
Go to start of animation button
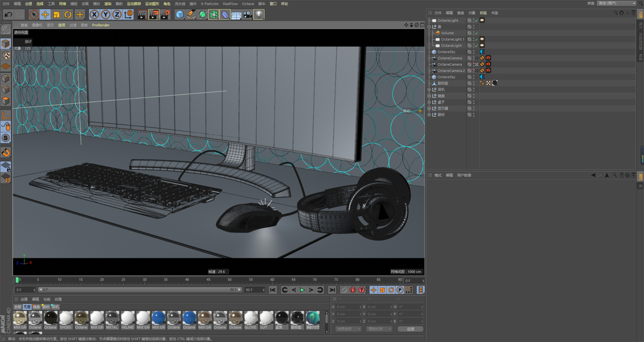click(x=273, y=290)
